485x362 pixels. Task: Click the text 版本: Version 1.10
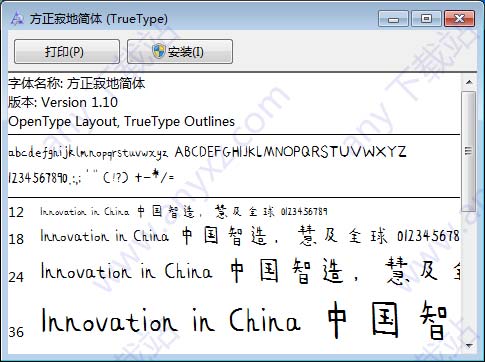[63, 102]
